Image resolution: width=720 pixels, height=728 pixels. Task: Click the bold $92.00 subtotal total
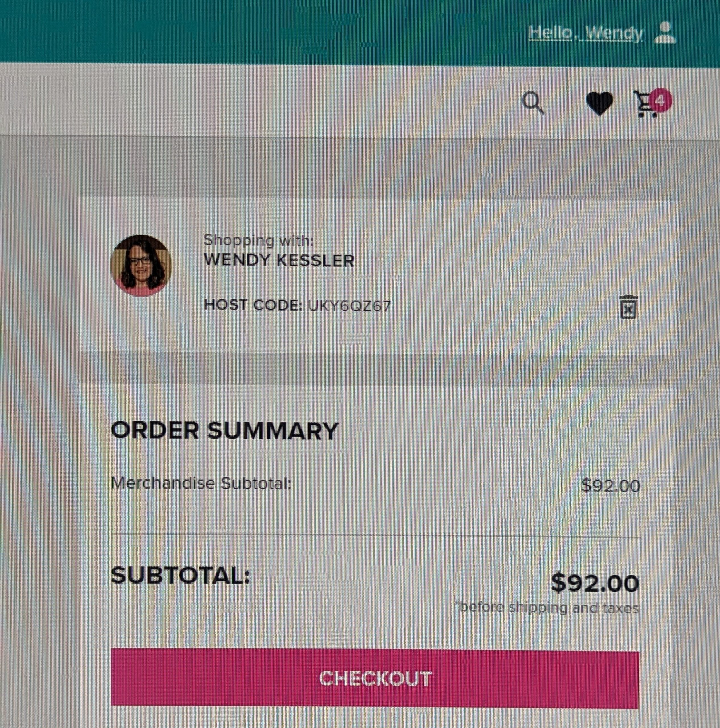tap(595, 583)
